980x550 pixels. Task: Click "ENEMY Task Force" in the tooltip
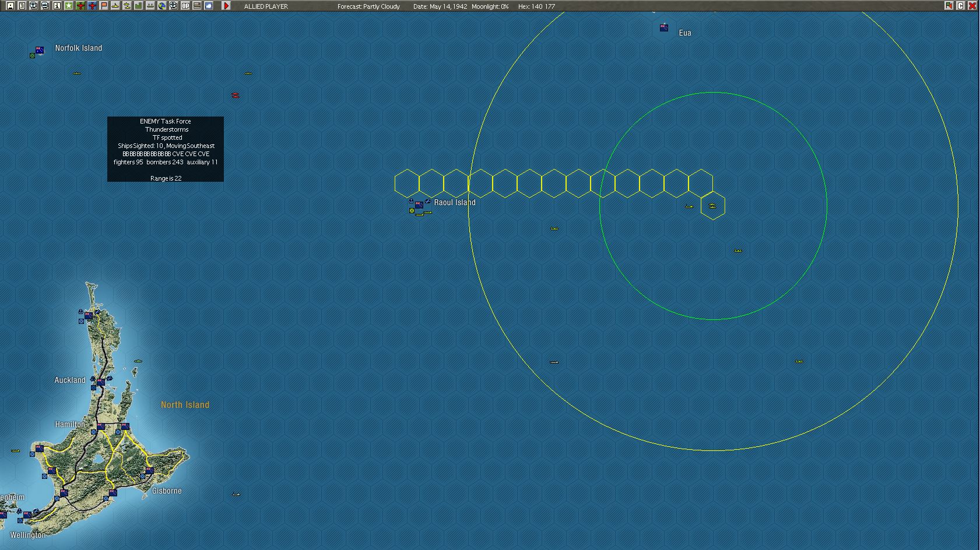166,121
